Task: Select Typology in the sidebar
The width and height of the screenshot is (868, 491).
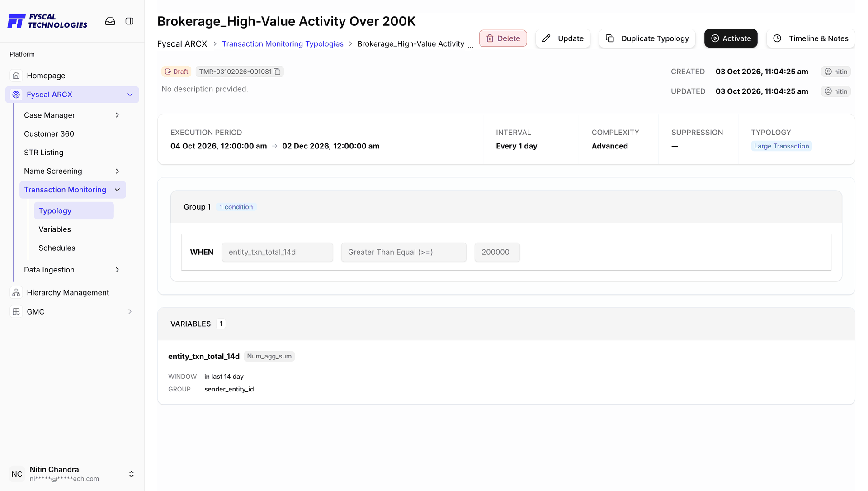Action: [x=74, y=211]
